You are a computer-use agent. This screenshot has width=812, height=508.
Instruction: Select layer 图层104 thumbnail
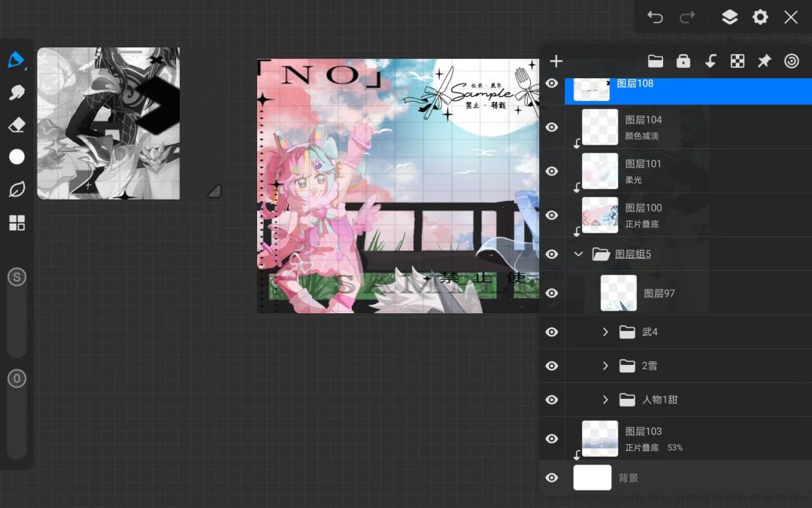click(600, 127)
